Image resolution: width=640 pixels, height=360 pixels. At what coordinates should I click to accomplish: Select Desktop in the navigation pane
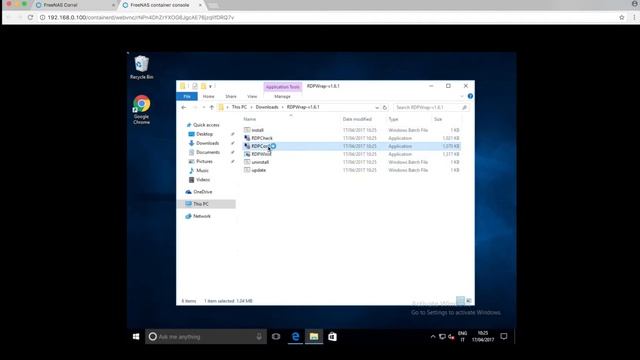coord(204,134)
